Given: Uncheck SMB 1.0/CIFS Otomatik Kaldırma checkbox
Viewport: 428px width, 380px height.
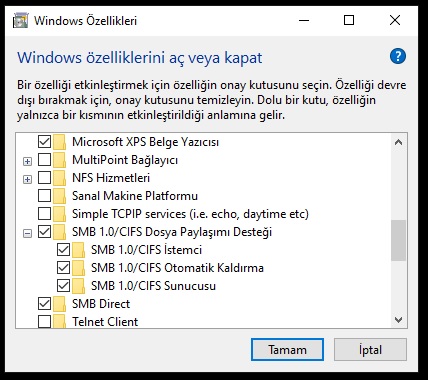Looking at the screenshot, I should coord(63,268).
